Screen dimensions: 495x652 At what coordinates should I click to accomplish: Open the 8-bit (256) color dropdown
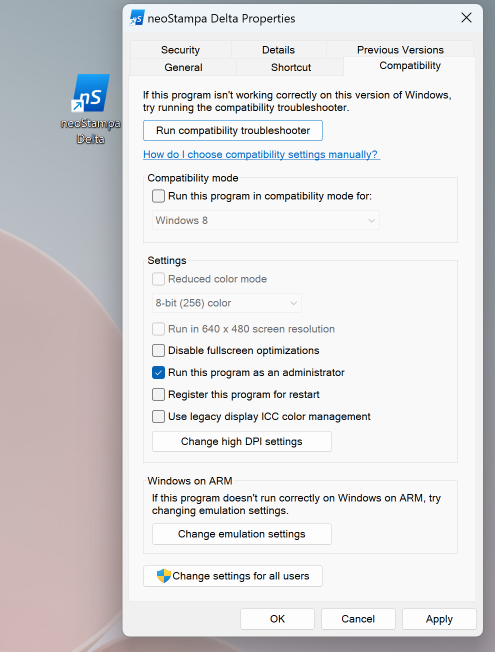coord(227,303)
